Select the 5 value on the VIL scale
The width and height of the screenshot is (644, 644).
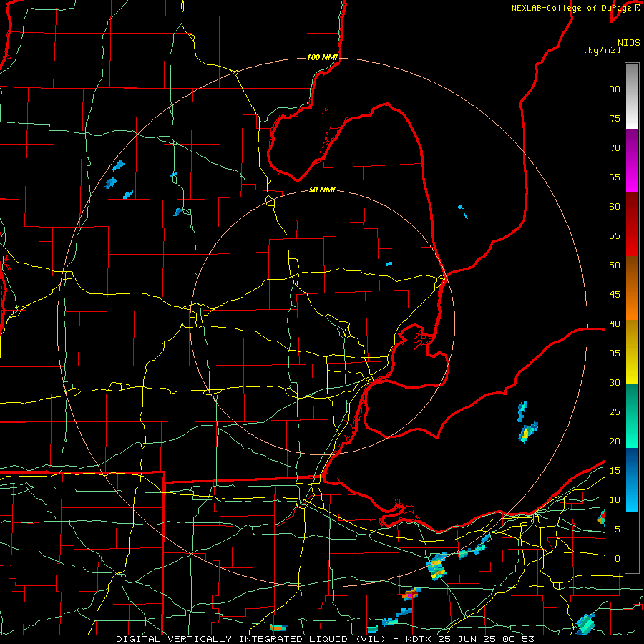618,529
